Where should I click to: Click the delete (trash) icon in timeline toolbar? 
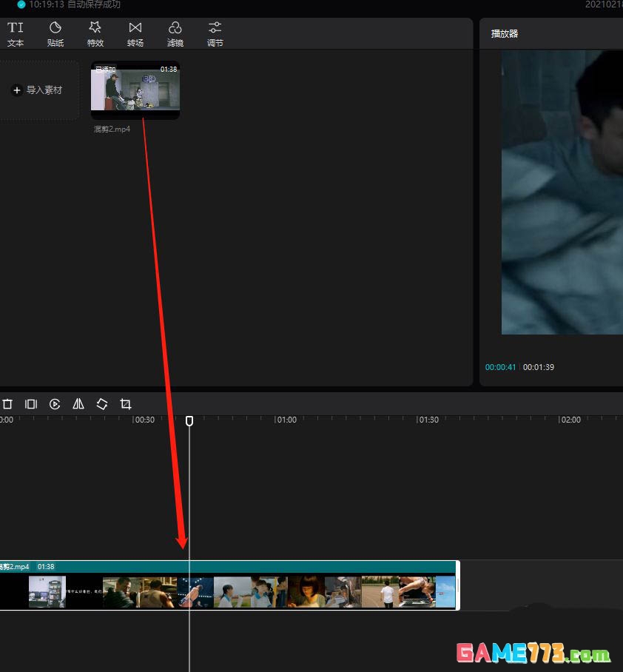7,404
